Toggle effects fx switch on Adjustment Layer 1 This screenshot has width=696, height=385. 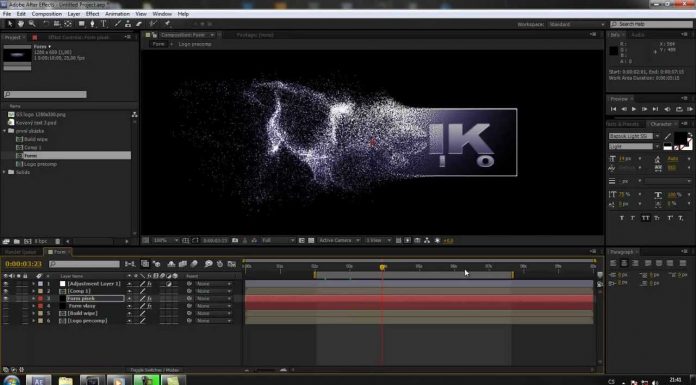pyautogui.click(x=149, y=283)
